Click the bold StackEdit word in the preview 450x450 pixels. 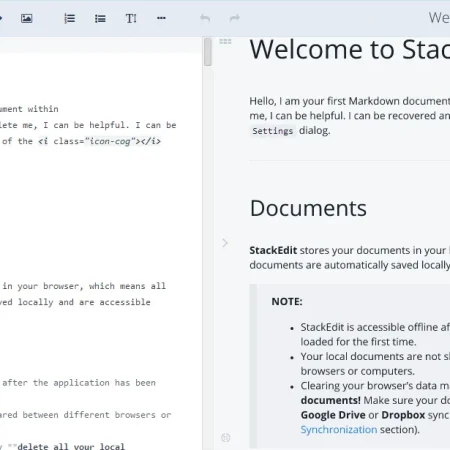click(x=273, y=250)
